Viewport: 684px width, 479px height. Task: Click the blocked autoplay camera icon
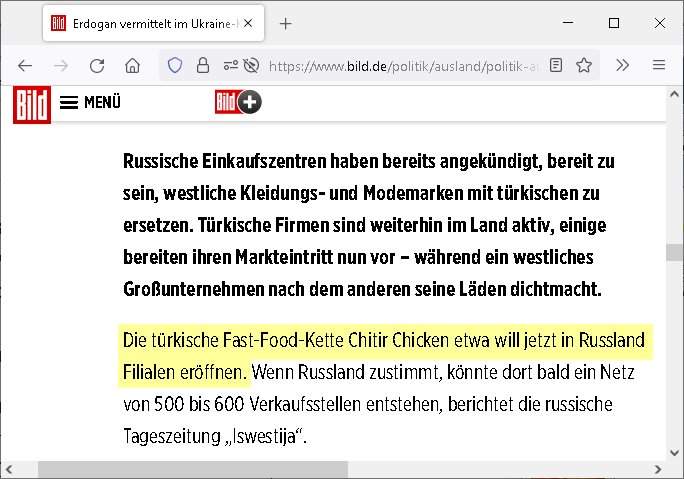(251, 65)
